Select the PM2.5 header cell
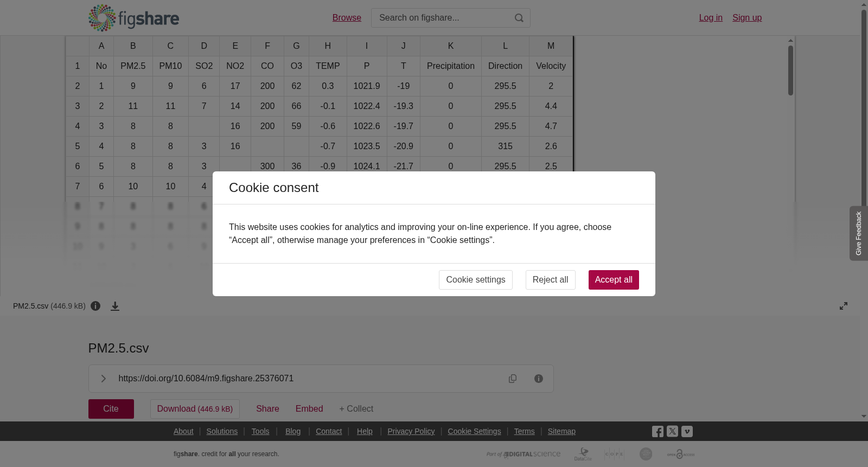The height and width of the screenshot is (467, 868). (x=133, y=66)
